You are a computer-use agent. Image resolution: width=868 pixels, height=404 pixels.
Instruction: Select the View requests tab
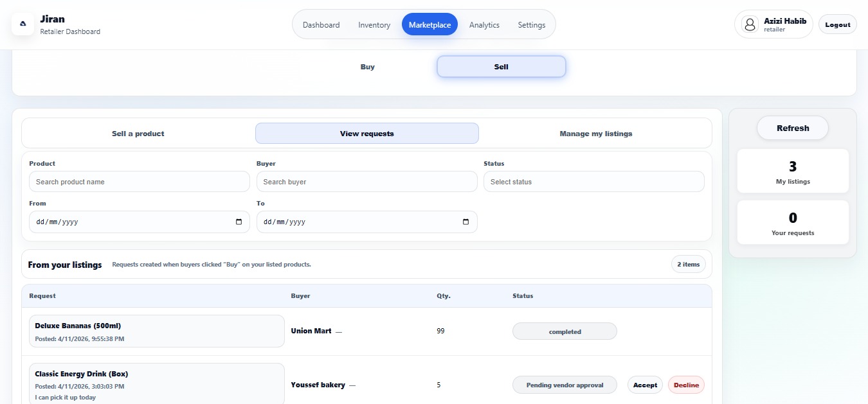366,134
